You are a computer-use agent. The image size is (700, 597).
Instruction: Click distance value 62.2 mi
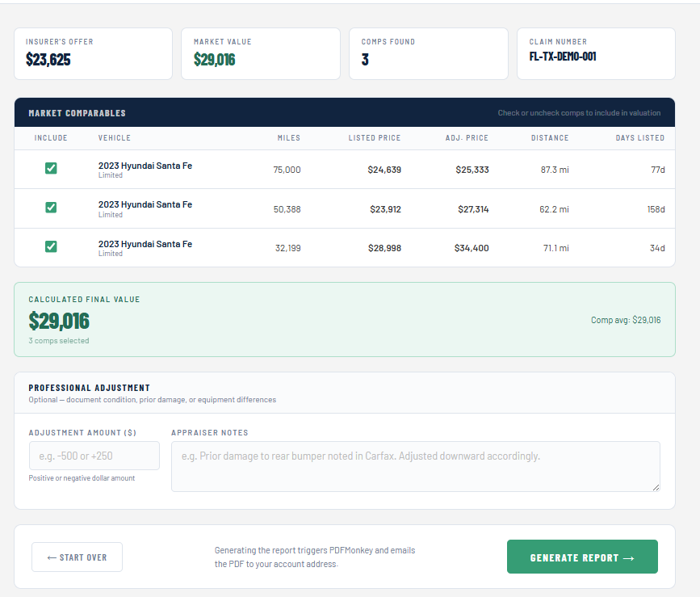[554, 209]
